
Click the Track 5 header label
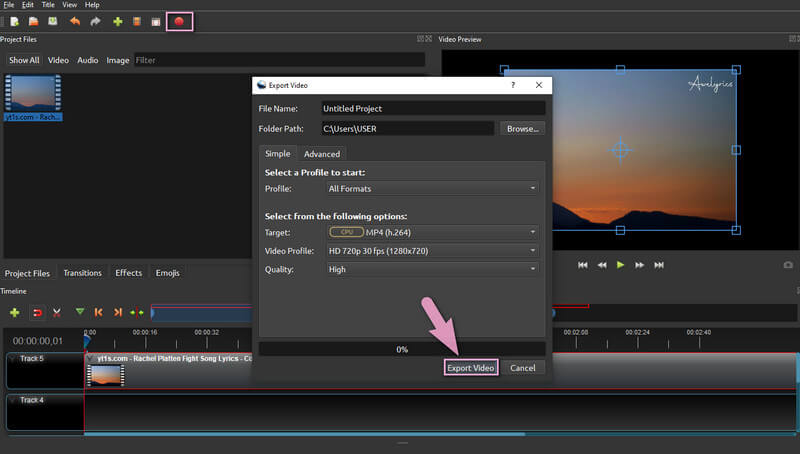tap(32, 359)
